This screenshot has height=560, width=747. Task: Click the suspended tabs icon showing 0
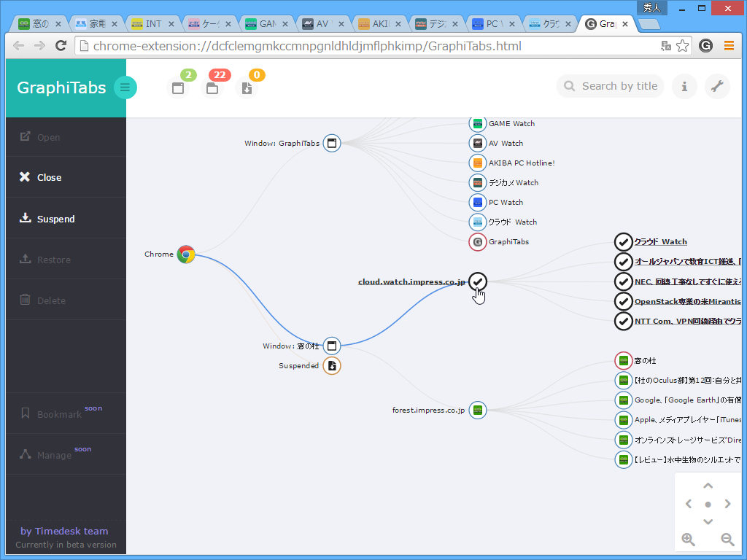click(247, 87)
